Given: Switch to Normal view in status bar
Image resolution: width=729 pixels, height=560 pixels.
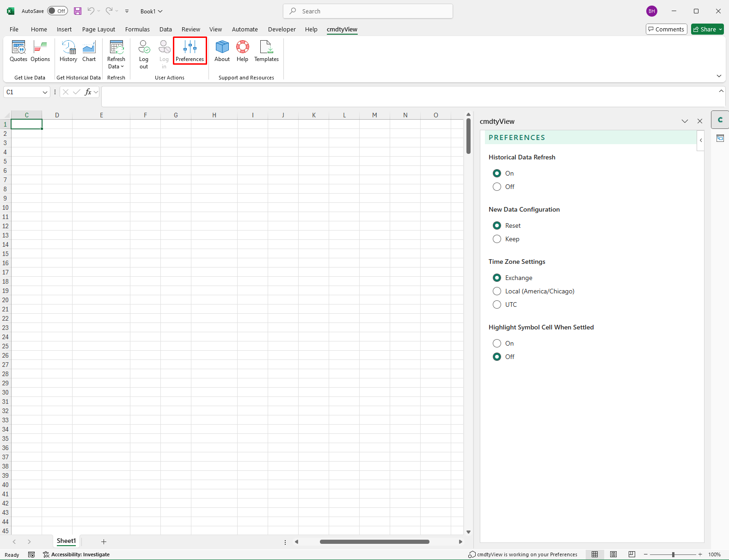Looking at the screenshot, I should click(595, 554).
